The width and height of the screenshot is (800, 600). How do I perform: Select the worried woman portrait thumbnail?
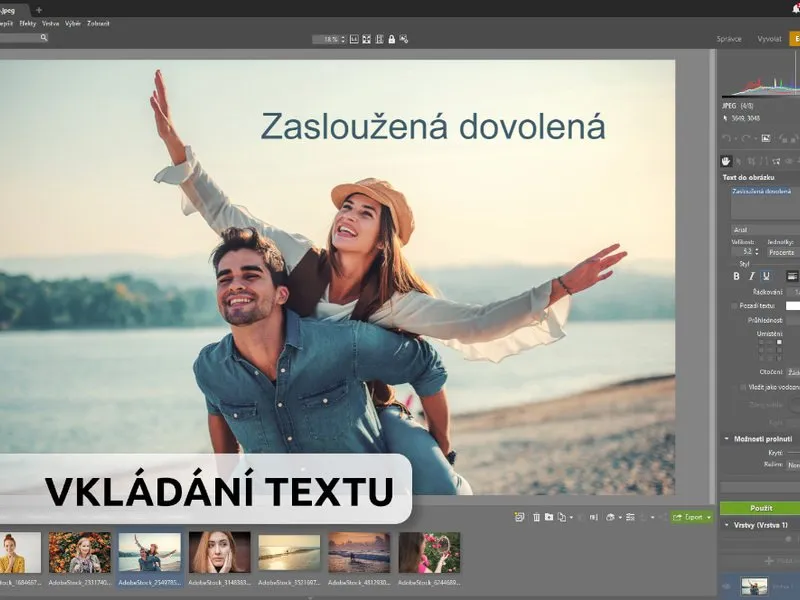[x=219, y=553]
